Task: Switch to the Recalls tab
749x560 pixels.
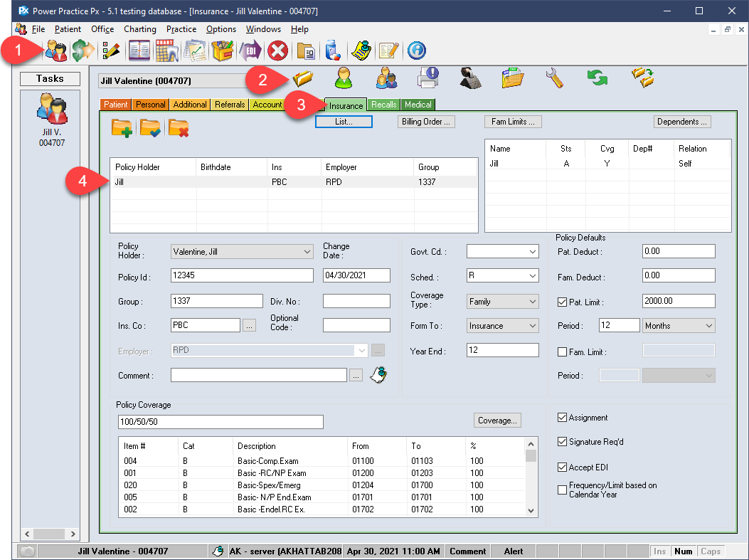Action: coord(384,105)
